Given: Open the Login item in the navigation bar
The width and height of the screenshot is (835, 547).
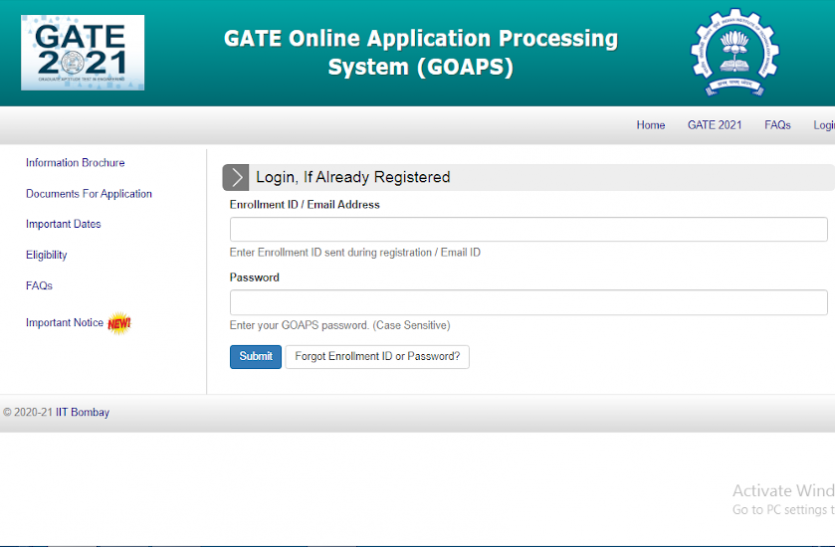Looking at the screenshot, I should tap(824, 125).
